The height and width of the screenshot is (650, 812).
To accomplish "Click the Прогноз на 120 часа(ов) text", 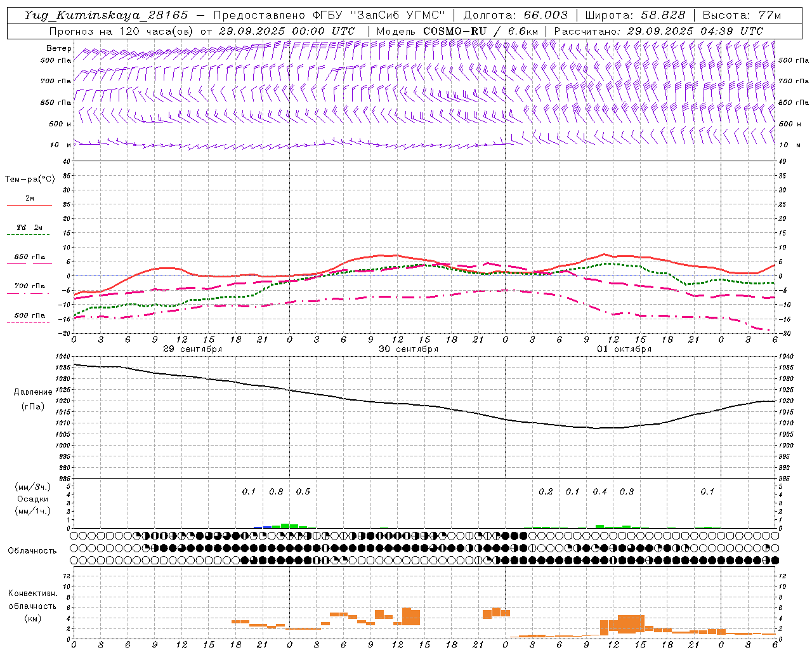I will (122, 31).
